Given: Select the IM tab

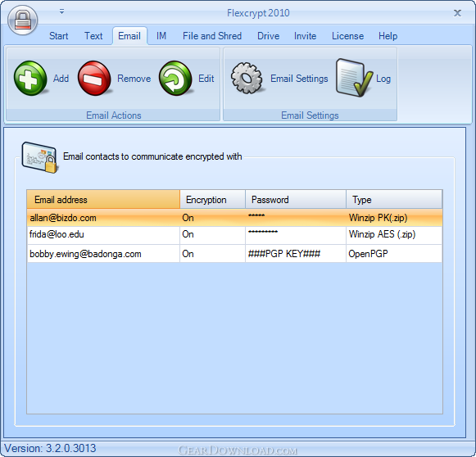Looking at the screenshot, I should 161,36.
